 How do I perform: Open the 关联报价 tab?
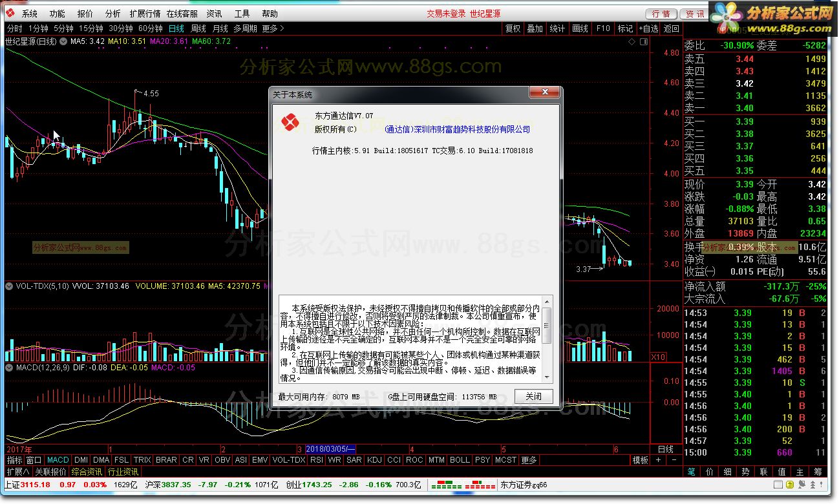[50, 472]
